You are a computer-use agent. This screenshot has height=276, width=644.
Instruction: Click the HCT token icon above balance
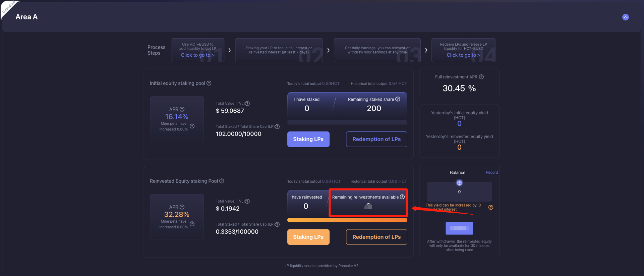click(459, 183)
